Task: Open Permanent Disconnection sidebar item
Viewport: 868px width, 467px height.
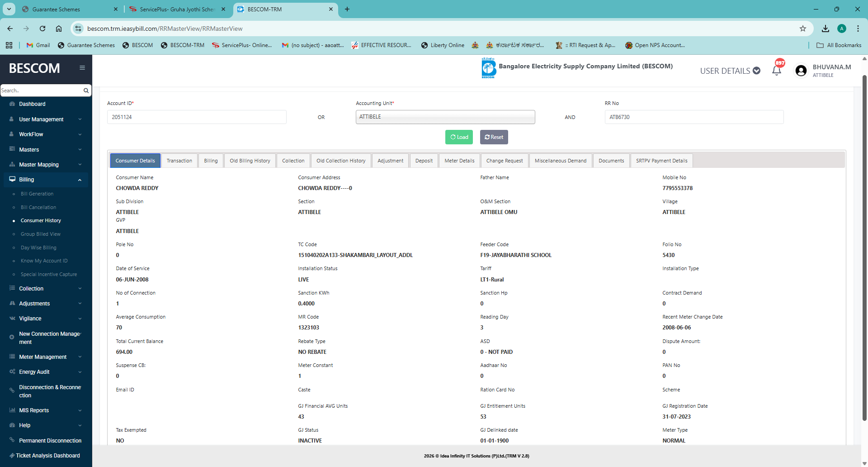Action: [45, 441]
